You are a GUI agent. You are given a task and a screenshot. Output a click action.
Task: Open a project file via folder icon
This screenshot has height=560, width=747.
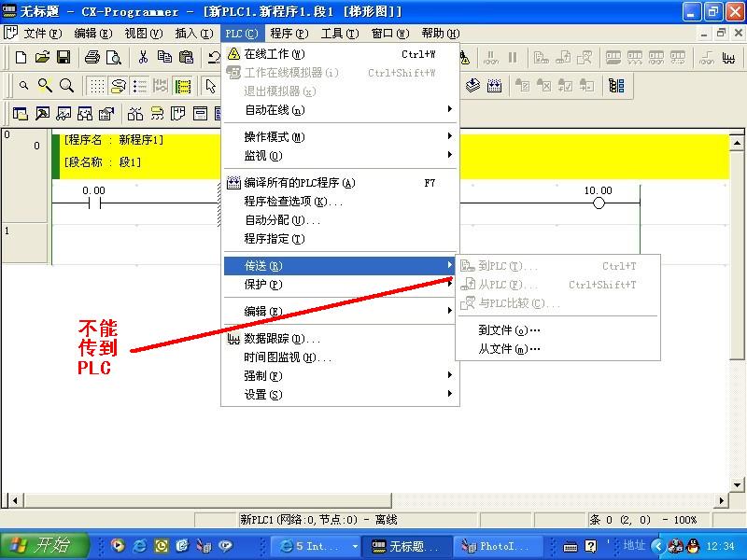[42, 58]
